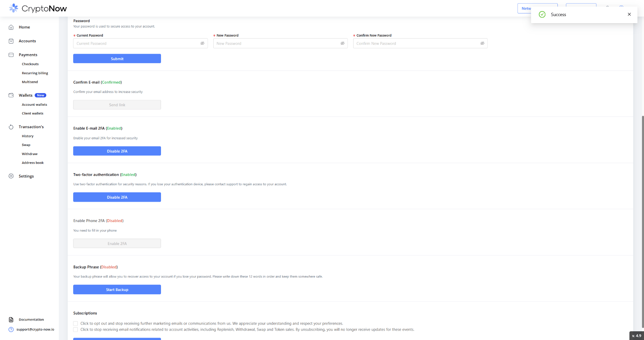Disable Two-factor authentication 2FA
This screenshot has width=644, height=340.
117,197
